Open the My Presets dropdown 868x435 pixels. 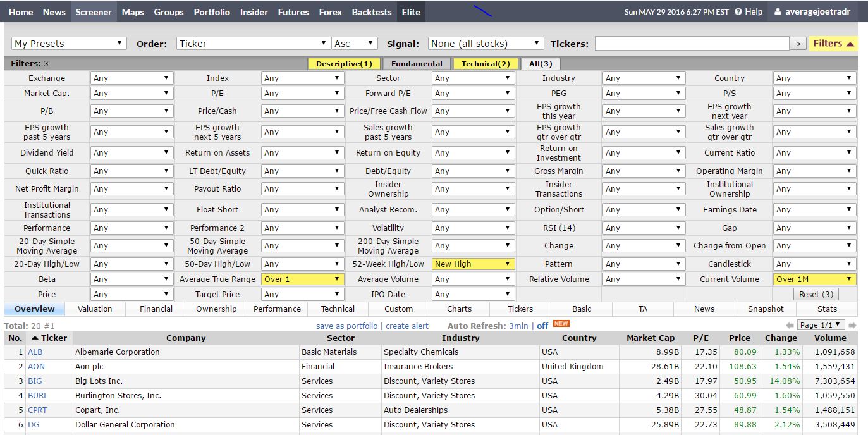click(69, 44)
